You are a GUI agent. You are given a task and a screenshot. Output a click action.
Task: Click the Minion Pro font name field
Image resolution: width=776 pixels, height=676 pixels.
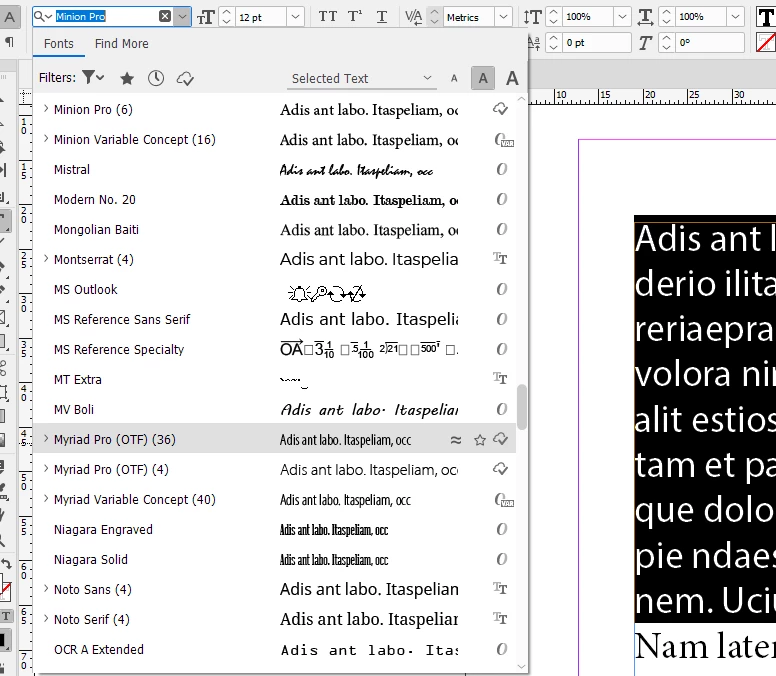[x=106, y=16]
